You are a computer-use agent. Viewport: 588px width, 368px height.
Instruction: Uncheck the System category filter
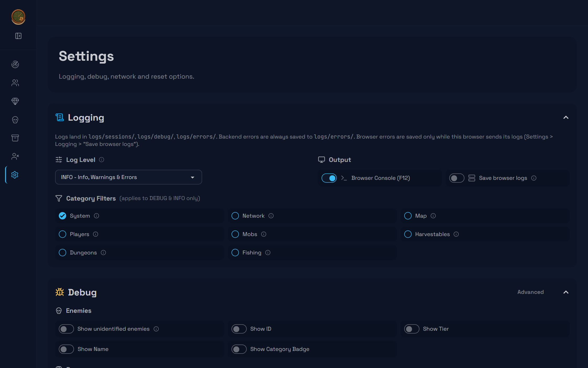pyautogui.click(x=62, y=216)
